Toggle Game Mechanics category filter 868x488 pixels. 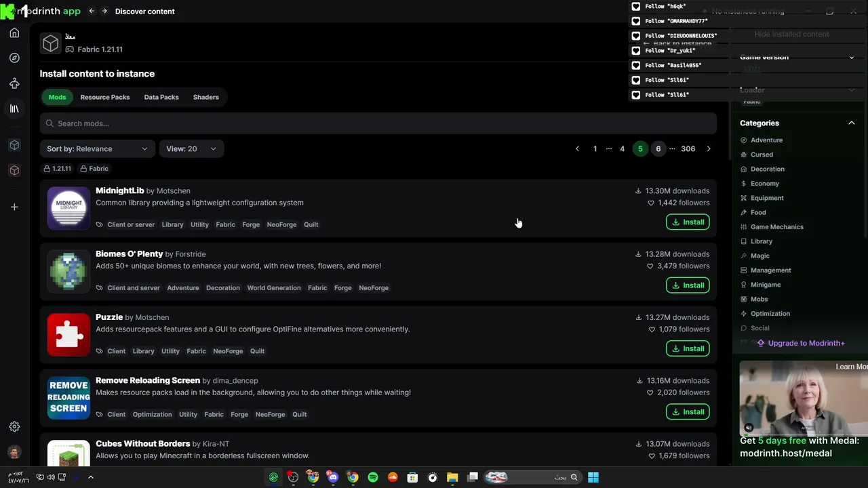click(772, 227)
